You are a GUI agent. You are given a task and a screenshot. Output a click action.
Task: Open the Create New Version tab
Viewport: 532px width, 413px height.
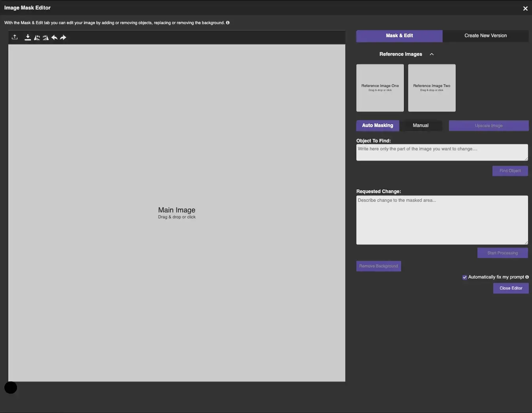[485, 36]
